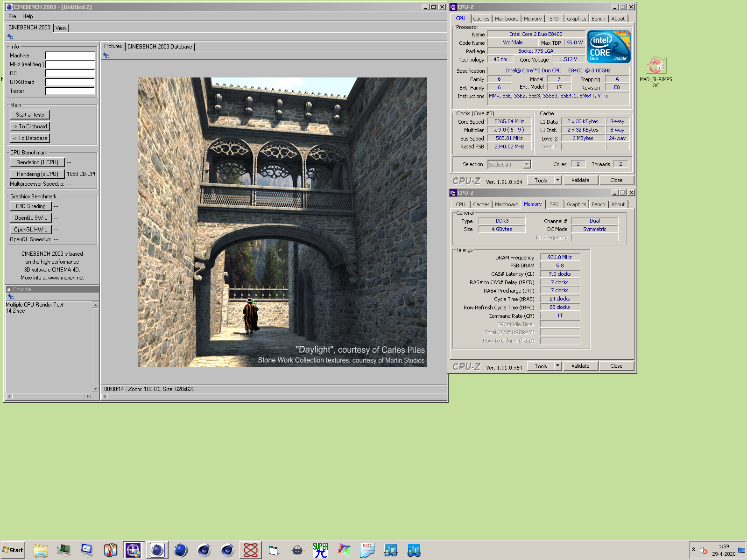Run the C4D Shading test
The height and width of the screenshot is (560, 747).
coord(31,206)
